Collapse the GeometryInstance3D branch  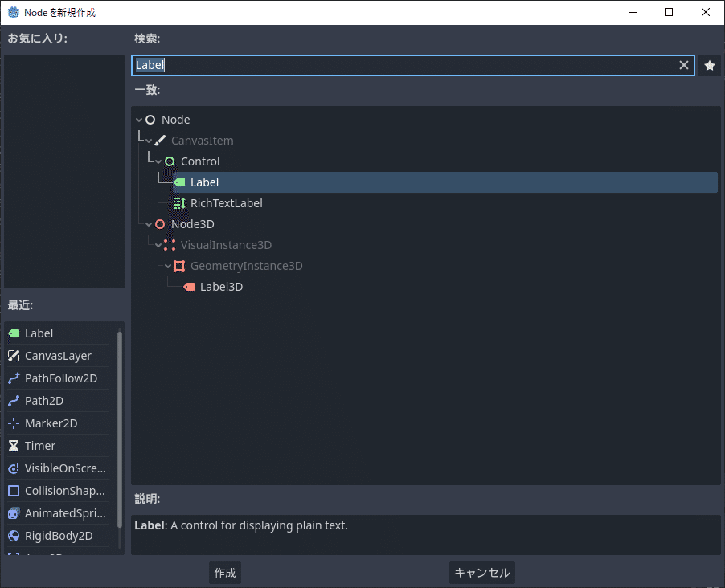pyautogui.click(x=168, y=266)
